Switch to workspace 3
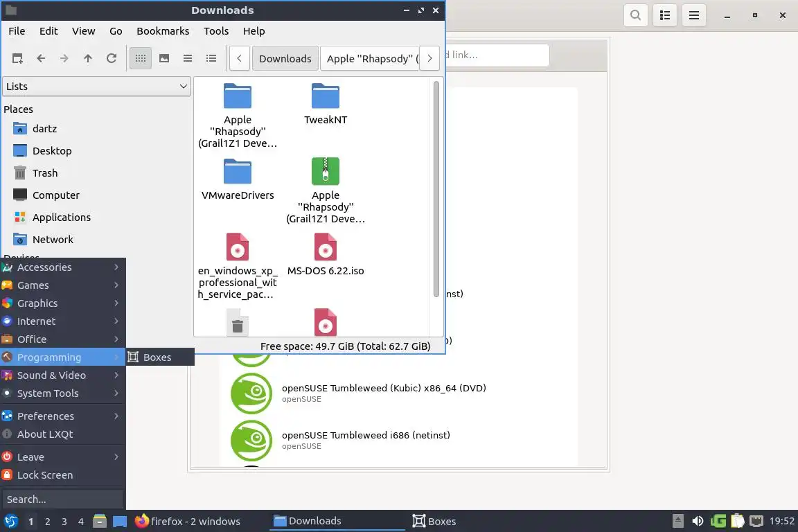This screenshot has height=532, width=798. [x=64, y=522]
